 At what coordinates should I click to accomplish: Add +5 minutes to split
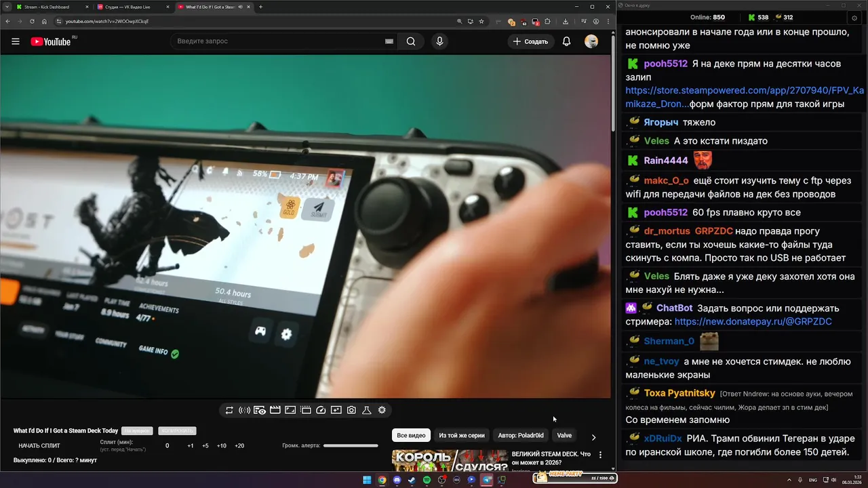pyautogui.click(x=205, y=446)
